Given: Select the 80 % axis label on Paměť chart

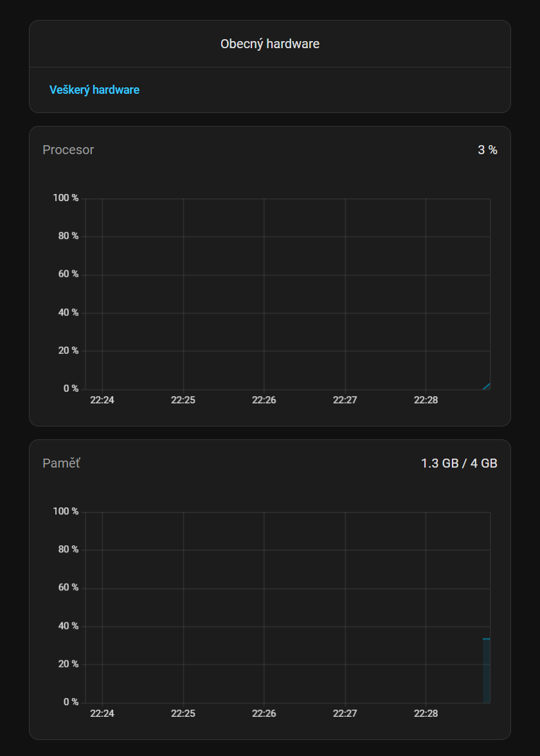Looking at the screenshot, I should tap(66, 549).
